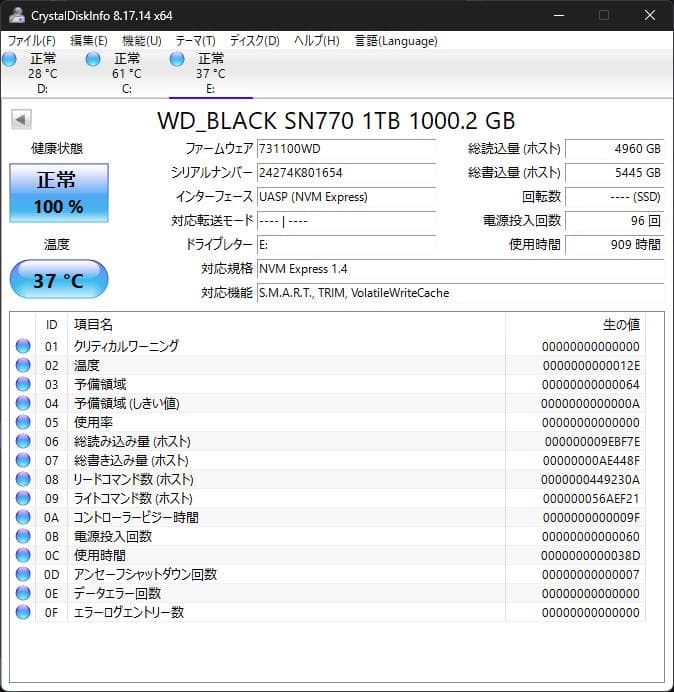Viewport: 674px width, 692px height.
Task: Open the テーマ(T) menu
Action: click(x=196, y=41)
